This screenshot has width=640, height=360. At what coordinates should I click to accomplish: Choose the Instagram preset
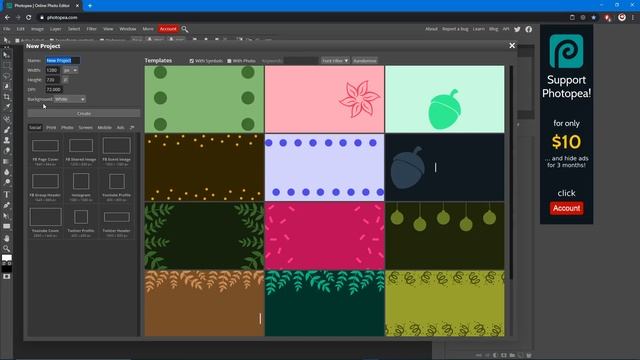81,187
